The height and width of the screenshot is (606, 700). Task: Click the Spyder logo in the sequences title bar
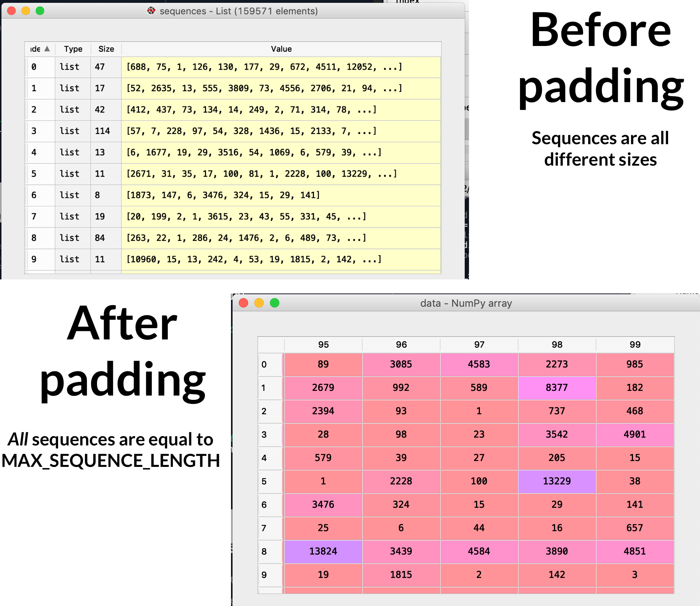click(152, 11)
